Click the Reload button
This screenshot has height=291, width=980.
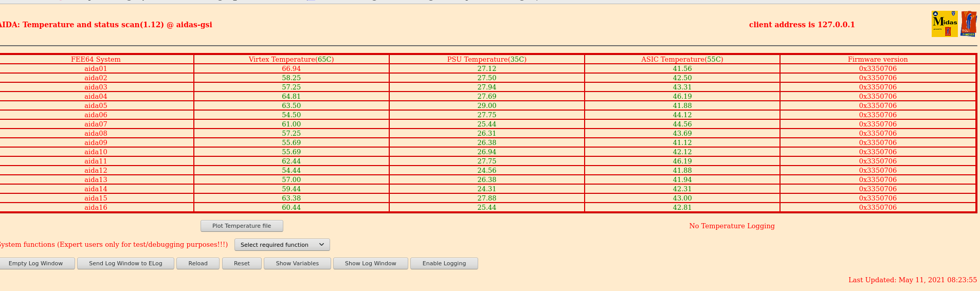click(x=198, y=263)
